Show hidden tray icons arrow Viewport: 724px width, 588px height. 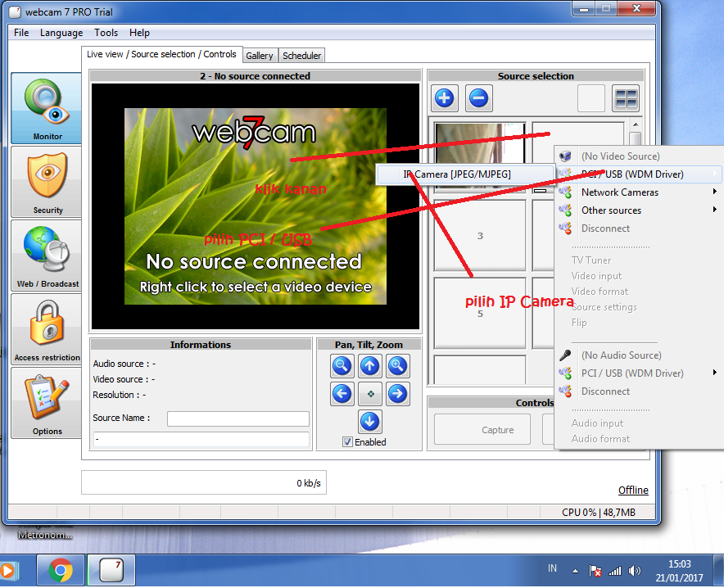point(575,572)
